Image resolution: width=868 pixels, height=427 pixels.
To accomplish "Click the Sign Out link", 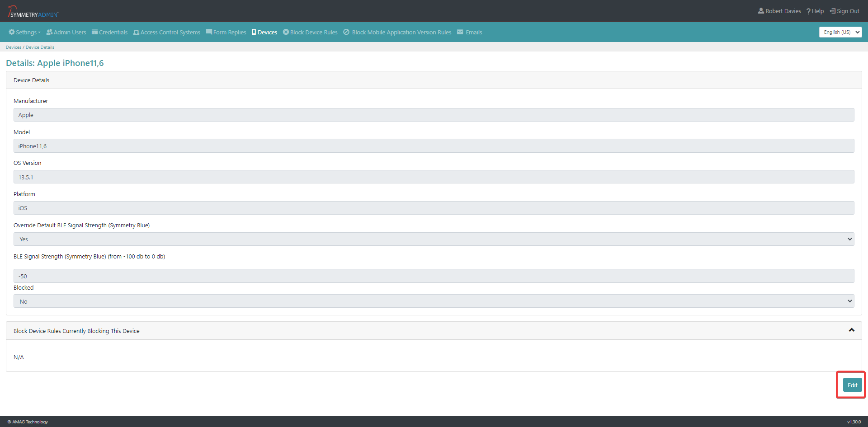I will [x=844, y=11].
